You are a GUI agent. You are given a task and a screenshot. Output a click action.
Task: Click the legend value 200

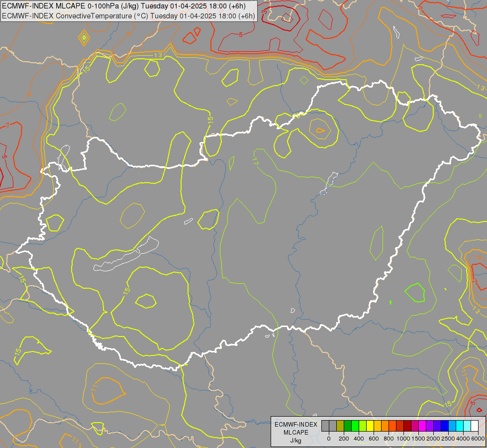tap(344, 439)
